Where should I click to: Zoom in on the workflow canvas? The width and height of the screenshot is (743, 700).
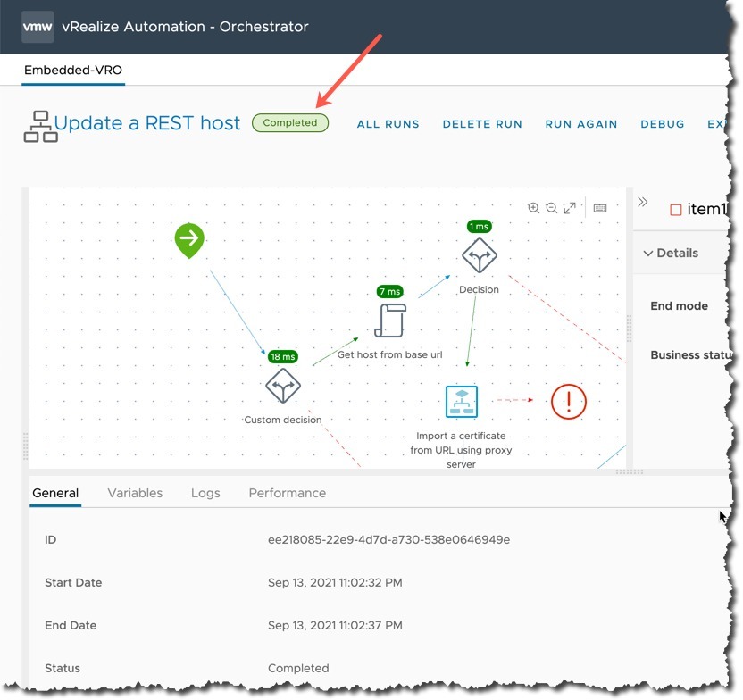pos(533,208)
